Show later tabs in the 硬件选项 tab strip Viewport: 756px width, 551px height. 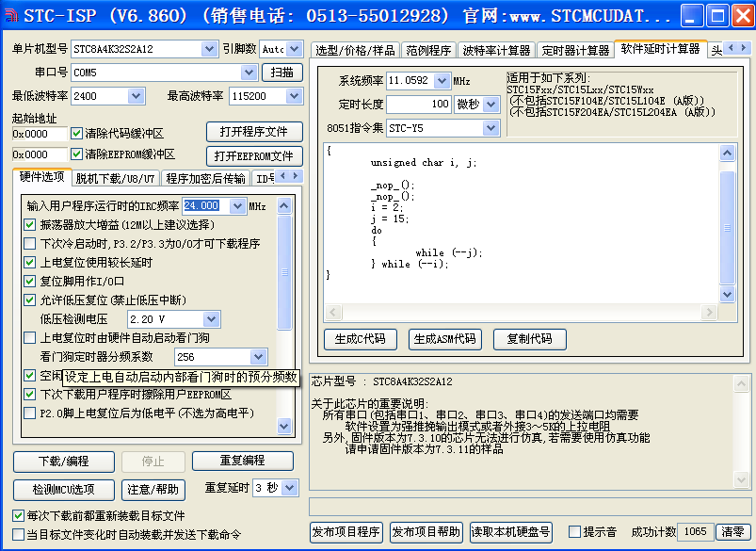point(296,176)
